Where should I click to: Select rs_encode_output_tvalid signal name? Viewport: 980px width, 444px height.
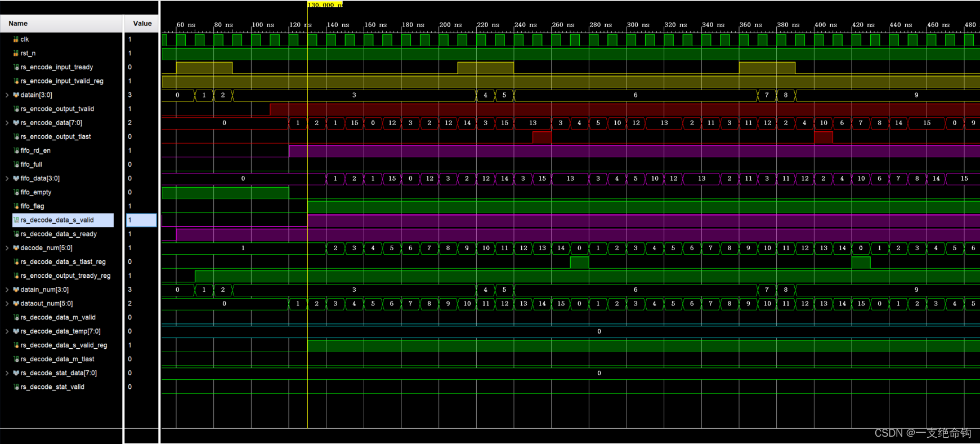click(57, 109)
